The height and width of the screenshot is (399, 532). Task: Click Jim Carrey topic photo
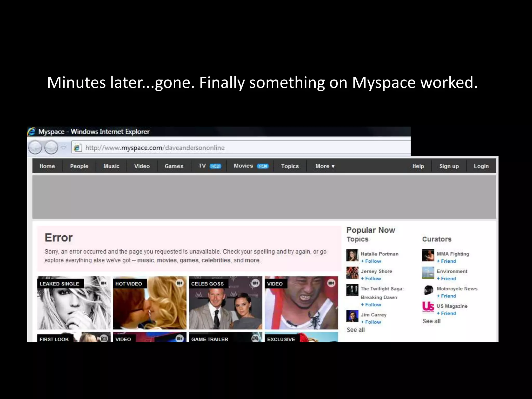[x=352, y=316]
